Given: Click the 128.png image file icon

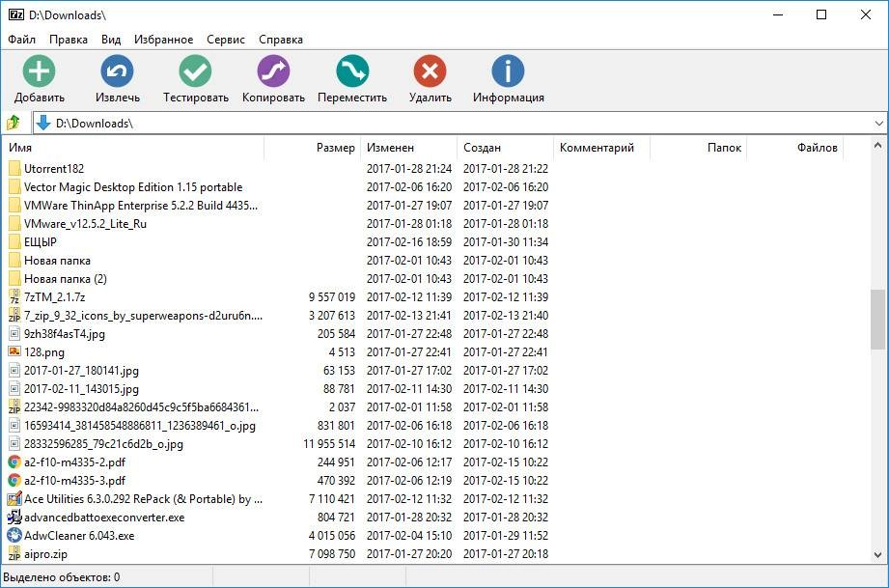Looking at the screenshot, I should tap(14, 352).
